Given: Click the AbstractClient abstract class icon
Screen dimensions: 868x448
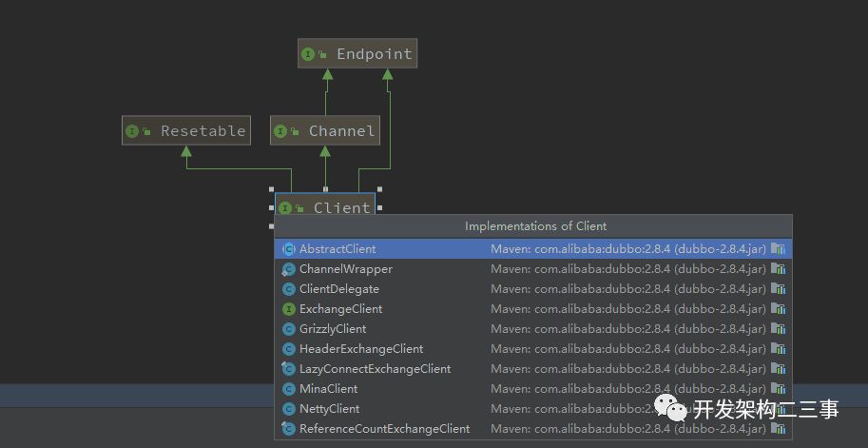Looking at the screenshot, I should 289,249.
